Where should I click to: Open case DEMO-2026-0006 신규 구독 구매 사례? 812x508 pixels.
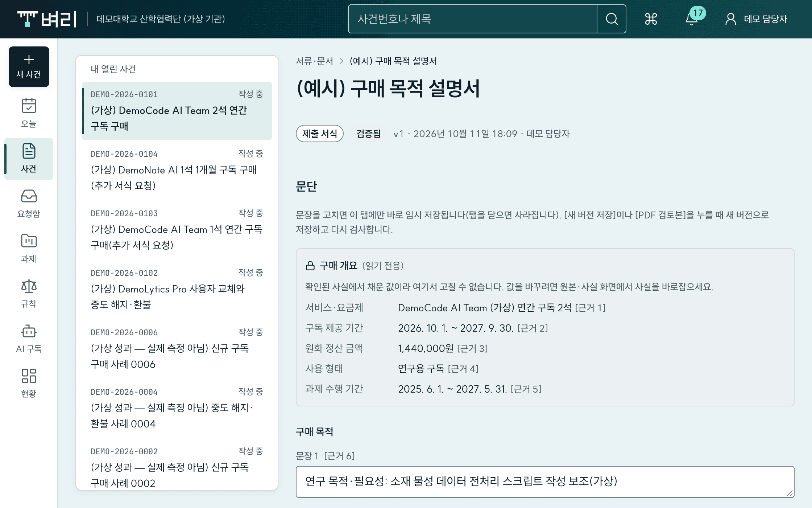click(x=177, y=348)
